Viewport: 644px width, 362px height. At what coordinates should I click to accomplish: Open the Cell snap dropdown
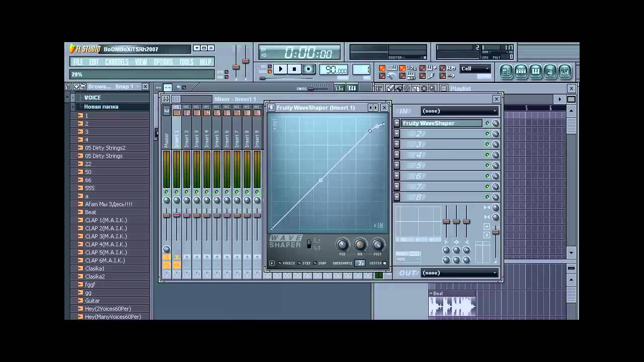[x=475, y=69]
